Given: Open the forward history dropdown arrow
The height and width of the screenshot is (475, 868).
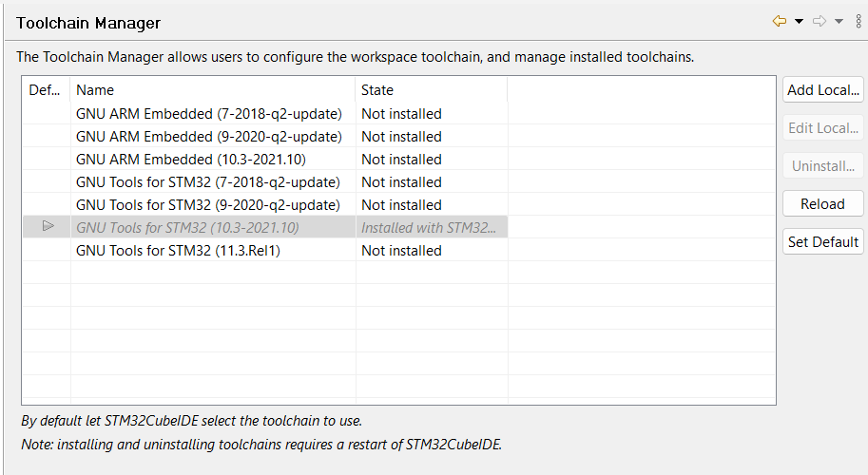Looking at the screenshot, I should click(x=839, y=22).
